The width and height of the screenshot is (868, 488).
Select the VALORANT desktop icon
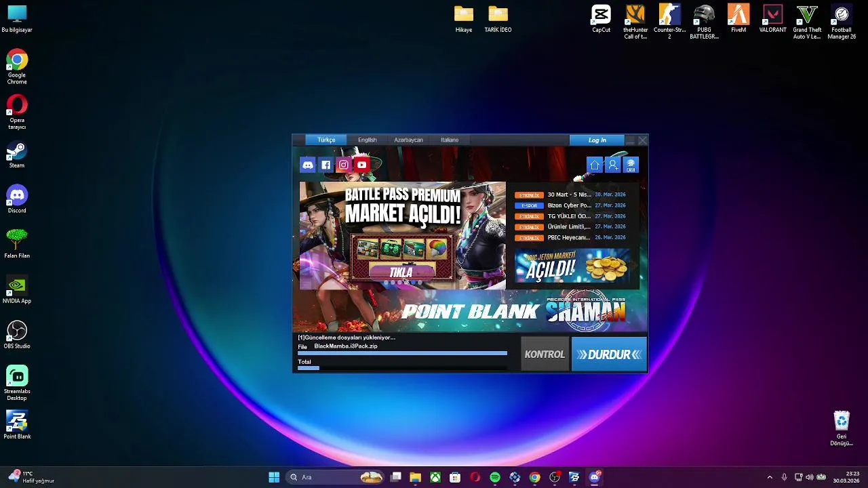pos(772,19)
